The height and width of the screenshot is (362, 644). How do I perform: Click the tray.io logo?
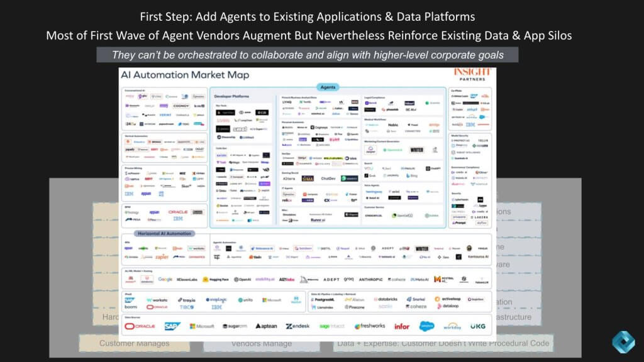click(186, 300)
